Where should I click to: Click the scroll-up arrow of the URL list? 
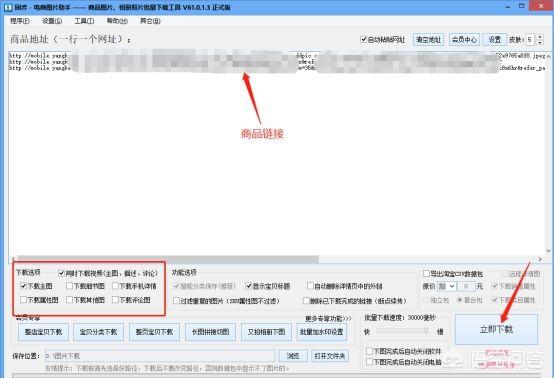point(548,56)
